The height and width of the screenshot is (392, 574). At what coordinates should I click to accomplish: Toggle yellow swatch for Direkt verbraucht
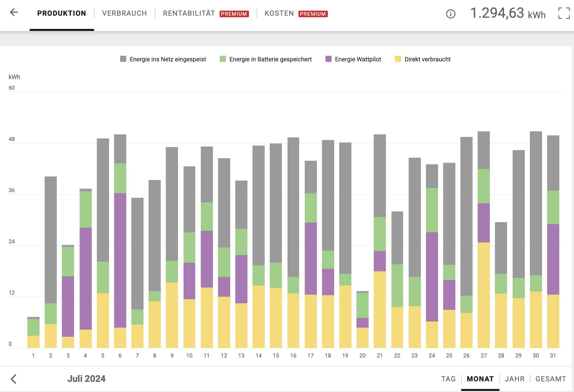click(398, 59)
